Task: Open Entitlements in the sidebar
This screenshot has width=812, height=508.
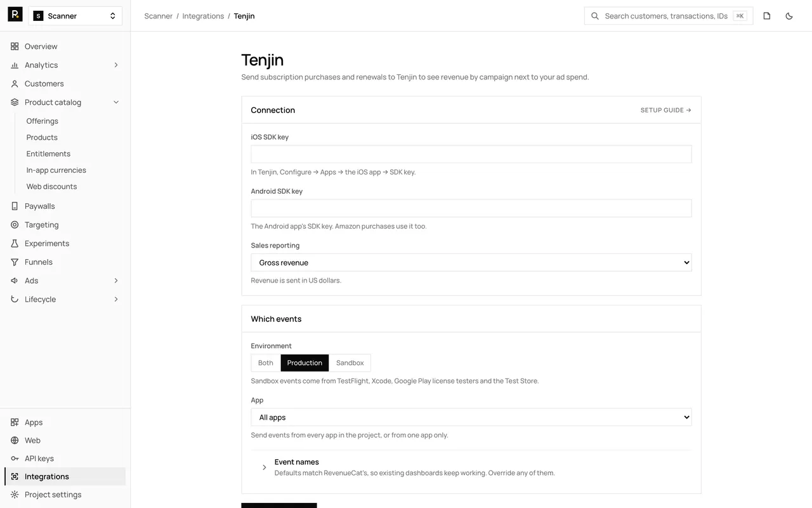Action: 48,154
